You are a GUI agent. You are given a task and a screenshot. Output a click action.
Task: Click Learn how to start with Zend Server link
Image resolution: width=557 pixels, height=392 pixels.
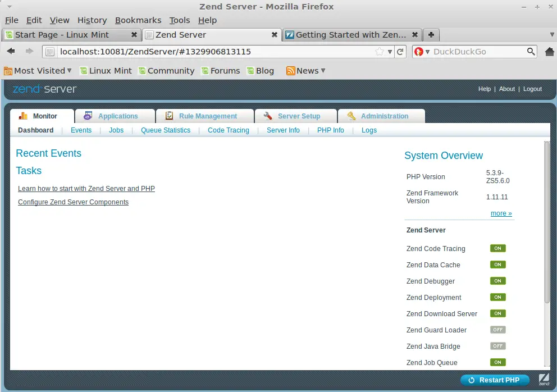tap(86, 188)
